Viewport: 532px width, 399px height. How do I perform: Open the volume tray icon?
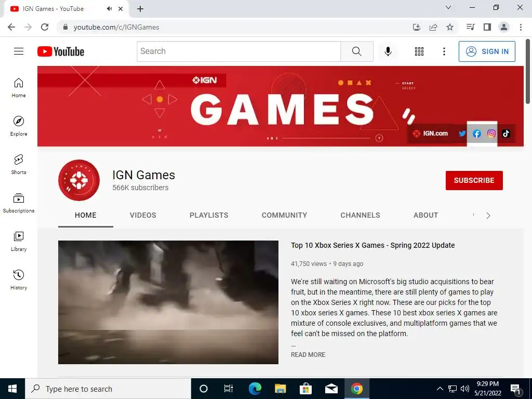(465, 389)
